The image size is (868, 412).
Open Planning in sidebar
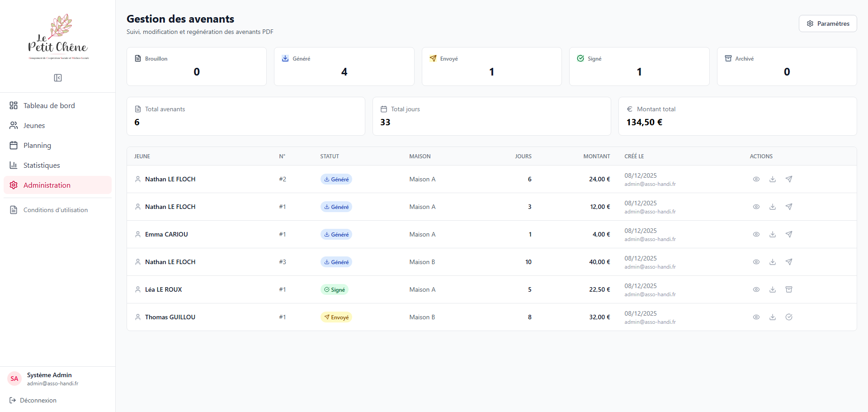(x=57, y=145)
